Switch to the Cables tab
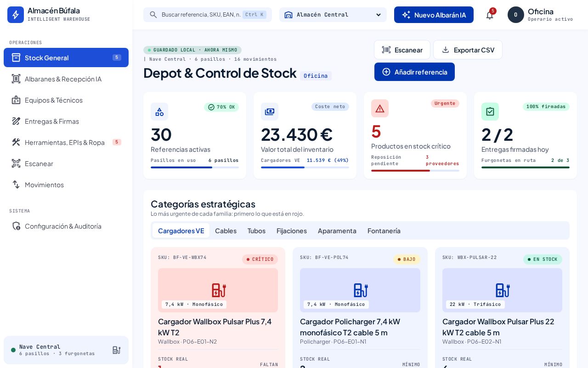The width and height of the screenshot is (588, 368). click(x=226, y=230)
